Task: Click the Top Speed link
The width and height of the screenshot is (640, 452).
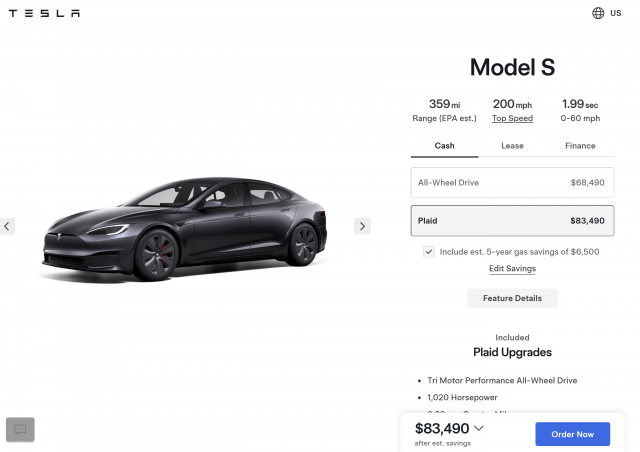Action: pyautogui.click(x=512, y=118)
